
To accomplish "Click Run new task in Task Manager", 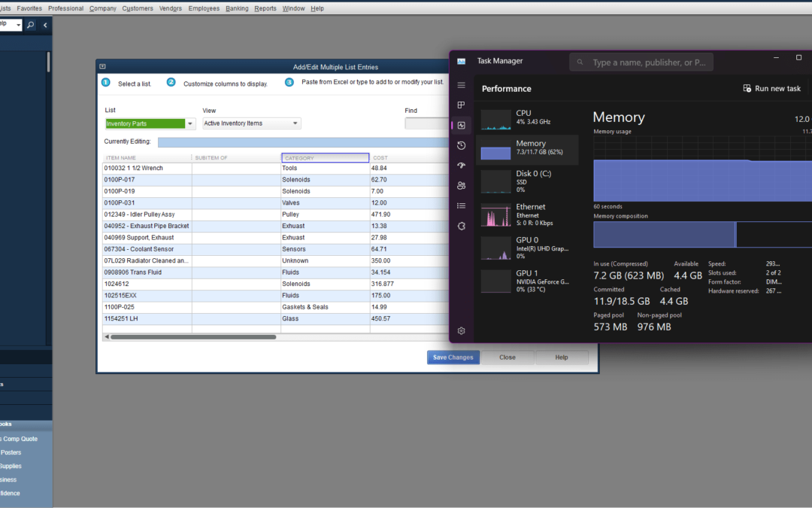I will pyautogui.click(x=772, y=89).
